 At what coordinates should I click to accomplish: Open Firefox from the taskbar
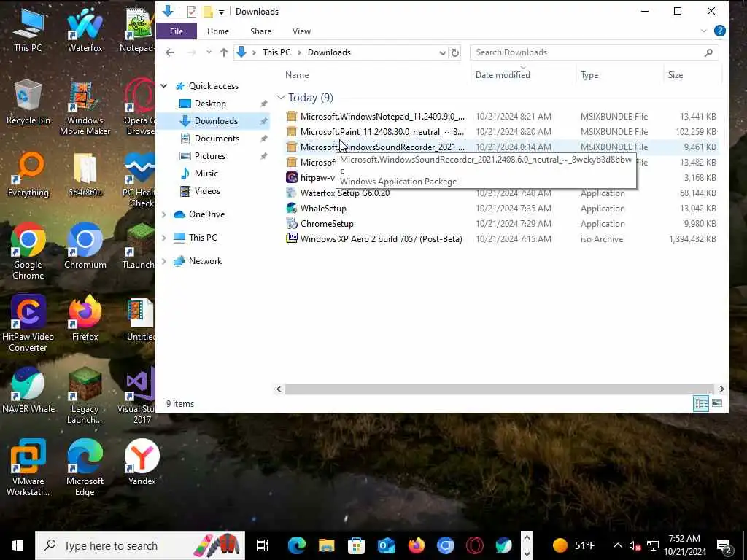416,545
